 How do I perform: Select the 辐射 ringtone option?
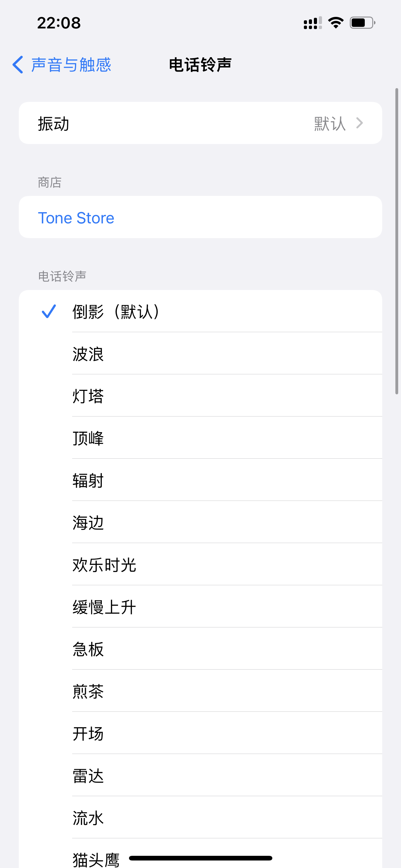(x=88, y=480)
